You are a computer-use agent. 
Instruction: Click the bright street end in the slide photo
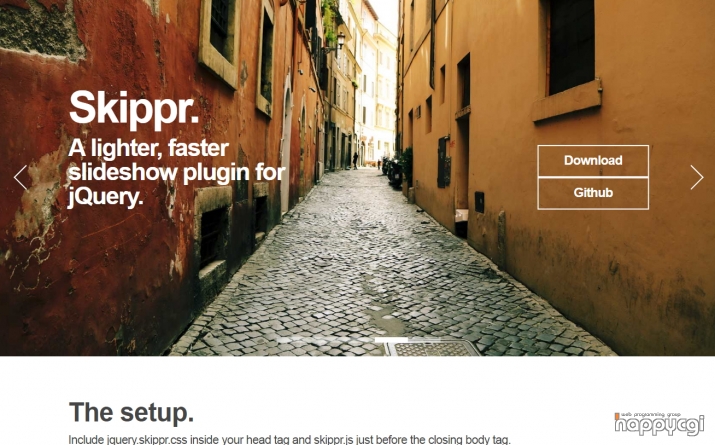[x=378, y=82]
